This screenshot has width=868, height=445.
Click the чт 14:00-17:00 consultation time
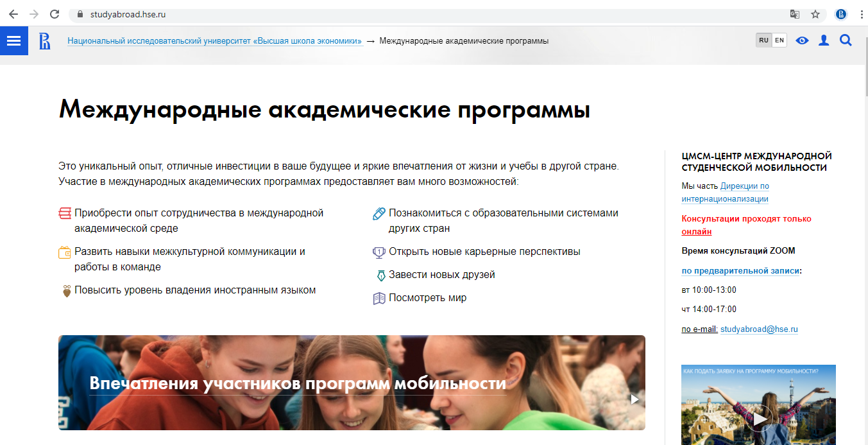tap(709, 310)
